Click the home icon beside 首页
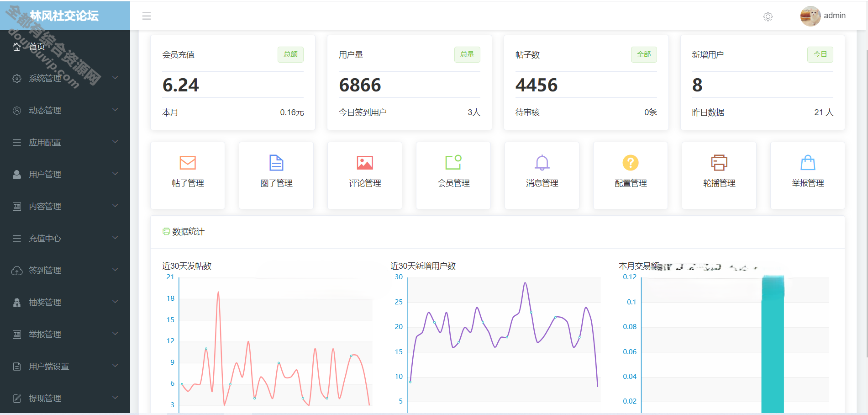The width and height of the screenshot is (868, 415). pyautogui.click(x=17, y=47)
